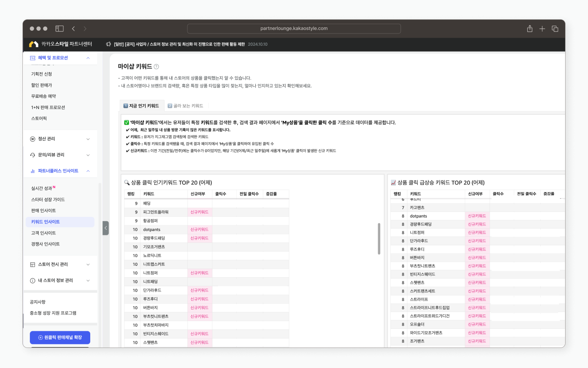Click the announcement megaphone icon
Image resolution: width=588 pixels, height=368 pixels.
[x=109, y=44]
